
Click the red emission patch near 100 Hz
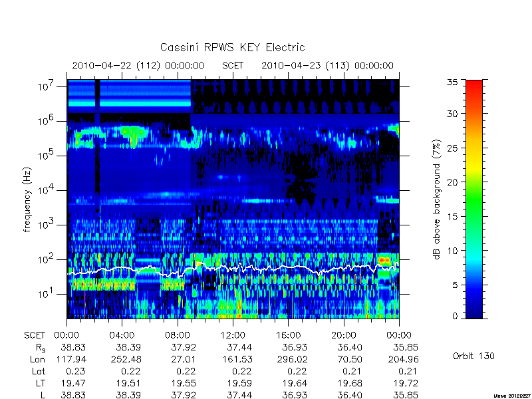point(384,260)
